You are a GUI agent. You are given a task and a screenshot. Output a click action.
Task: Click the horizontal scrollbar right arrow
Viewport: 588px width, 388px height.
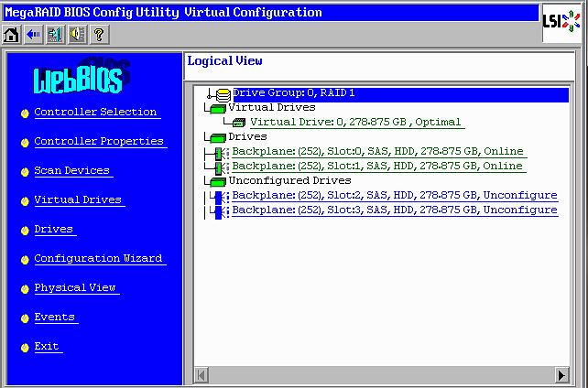pos(562,375)
